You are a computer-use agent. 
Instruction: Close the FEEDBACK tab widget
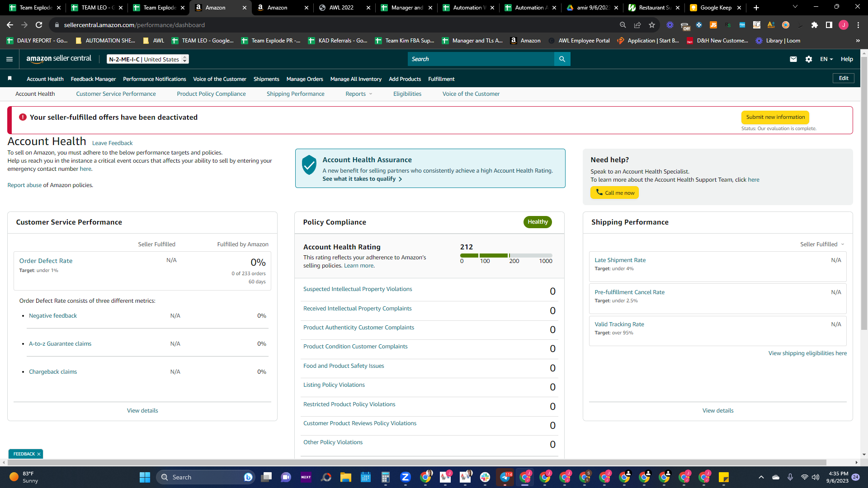coord(39,454)
